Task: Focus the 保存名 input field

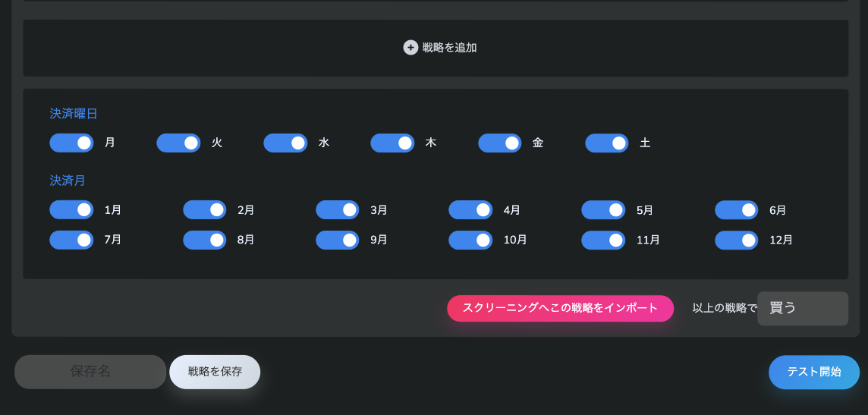Action: (x=90, y=372)
